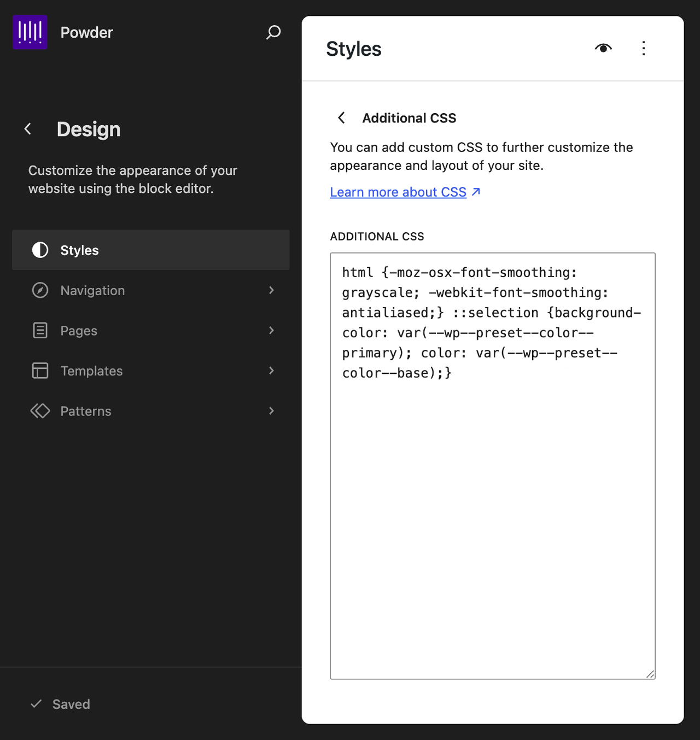Go back from Design with left chevron
Screen dimensions: 700x740
coord(28,129)
